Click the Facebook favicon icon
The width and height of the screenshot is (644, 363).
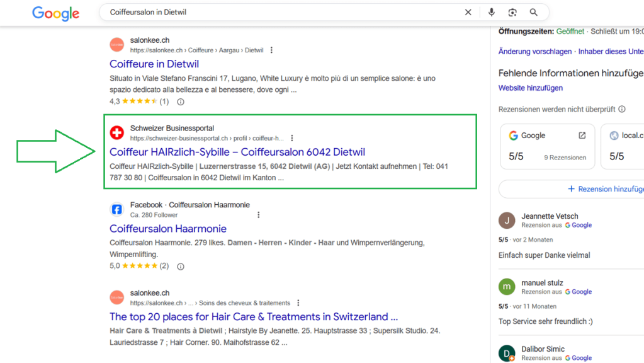pyautogui.click(x=117, y=209)
